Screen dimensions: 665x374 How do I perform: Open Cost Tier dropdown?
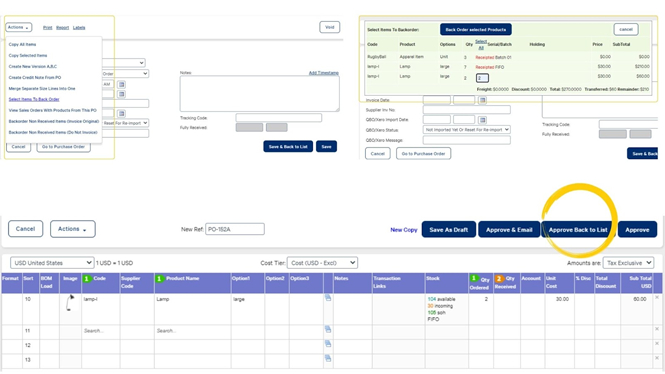point(322,263)
